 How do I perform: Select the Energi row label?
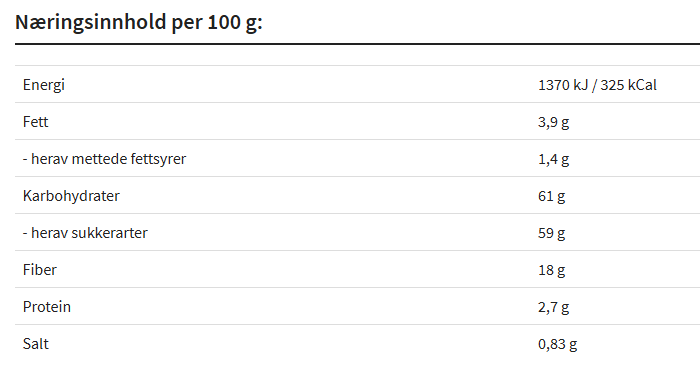point(44,85)
